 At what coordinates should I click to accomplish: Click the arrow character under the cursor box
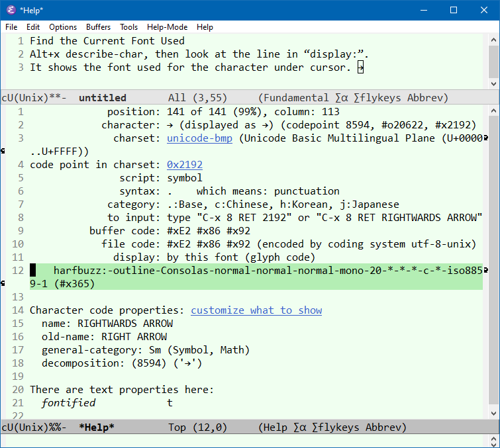[360, 67]
